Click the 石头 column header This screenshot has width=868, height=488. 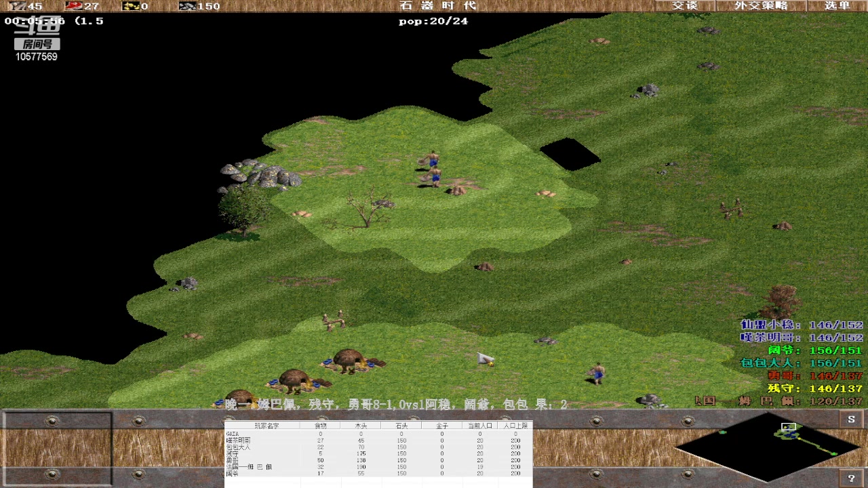(401, 426)
